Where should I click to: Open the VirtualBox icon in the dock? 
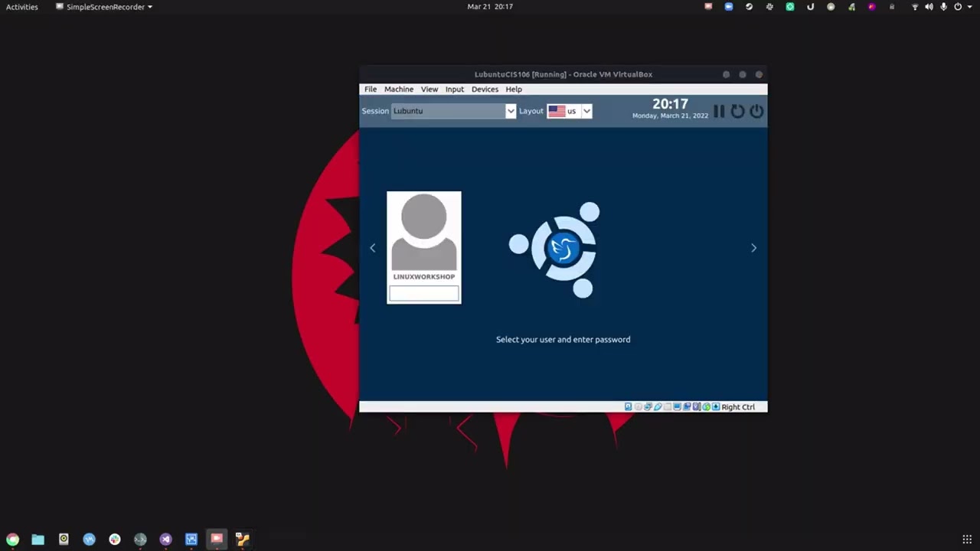(191, 540)
